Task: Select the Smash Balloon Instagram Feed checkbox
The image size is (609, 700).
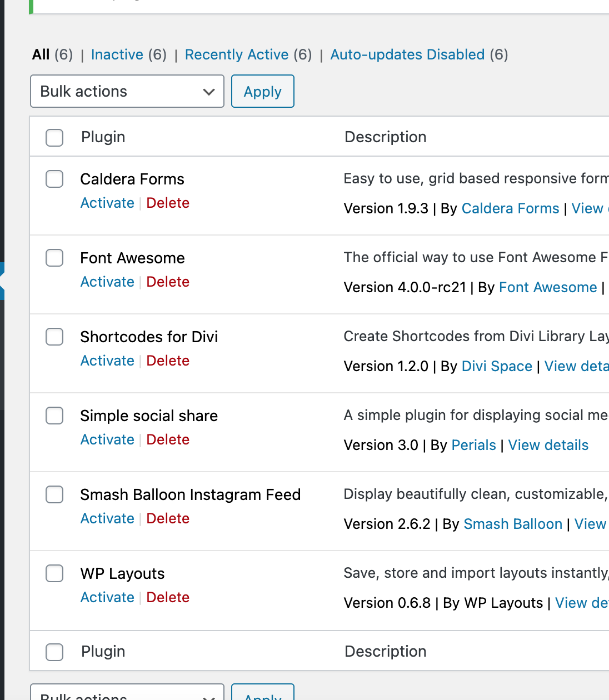Action: tap(54, 494)
